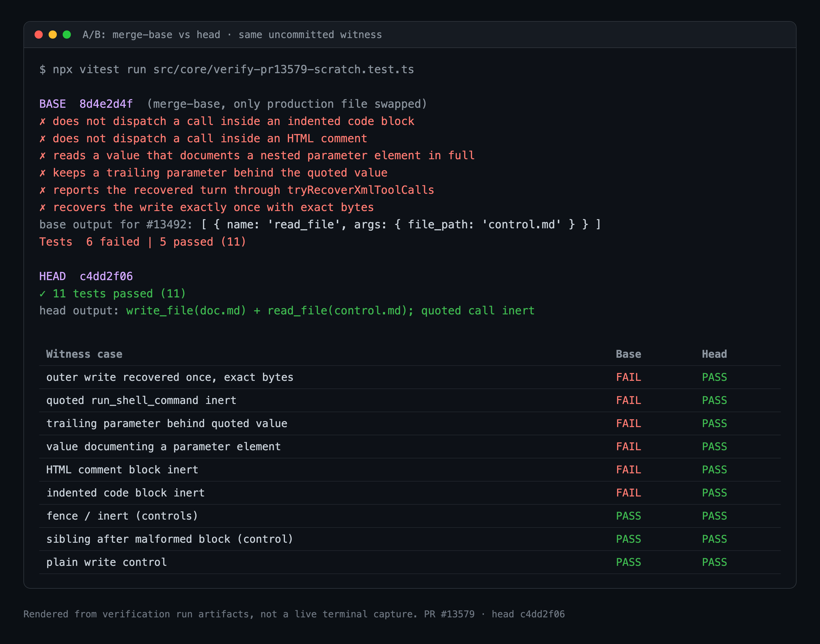Click the Head PASS cell for 'outer write recovered once'

pyautogui.click(x=714, y=377)
